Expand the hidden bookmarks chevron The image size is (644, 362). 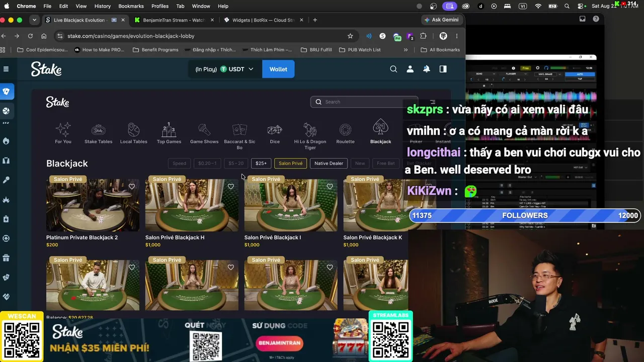coord(406,50)
